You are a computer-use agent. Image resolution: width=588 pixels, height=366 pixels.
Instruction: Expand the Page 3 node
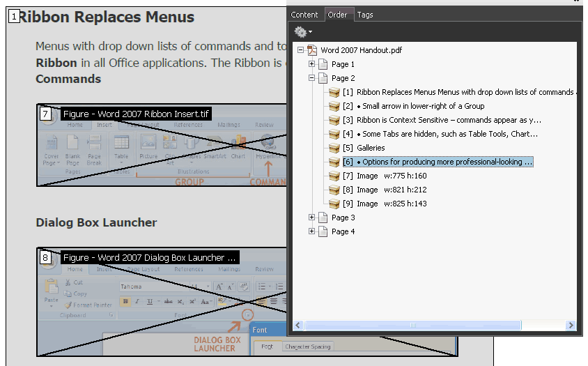pos(311,217)
